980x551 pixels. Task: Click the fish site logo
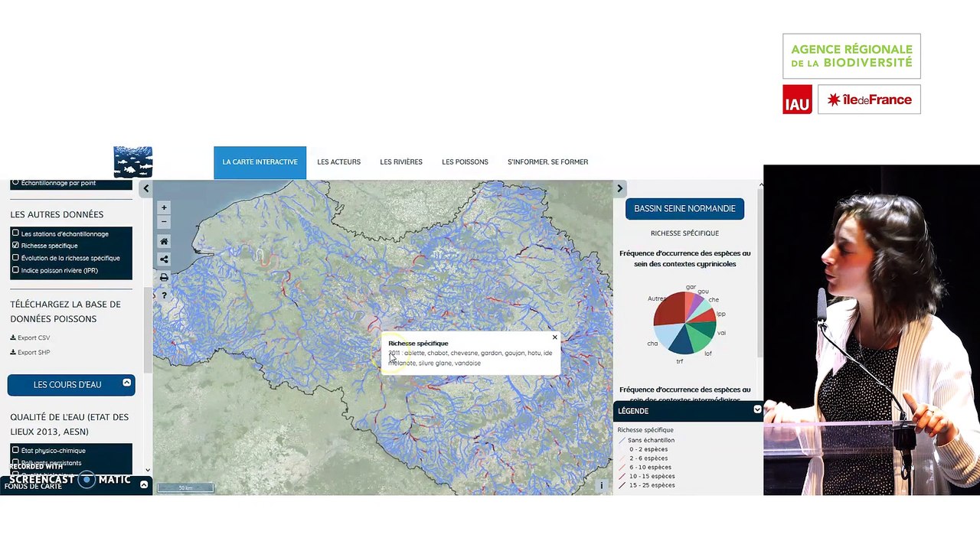(133, 161)
